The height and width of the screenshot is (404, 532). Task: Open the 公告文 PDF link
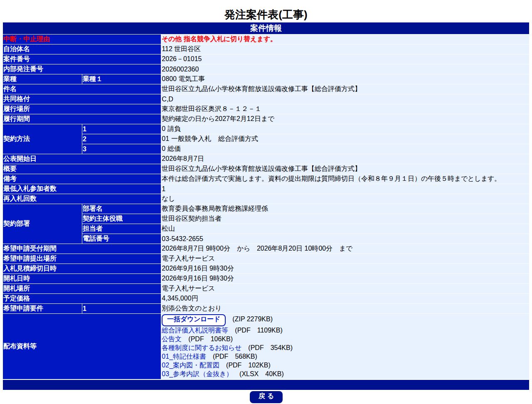[172, 339]
